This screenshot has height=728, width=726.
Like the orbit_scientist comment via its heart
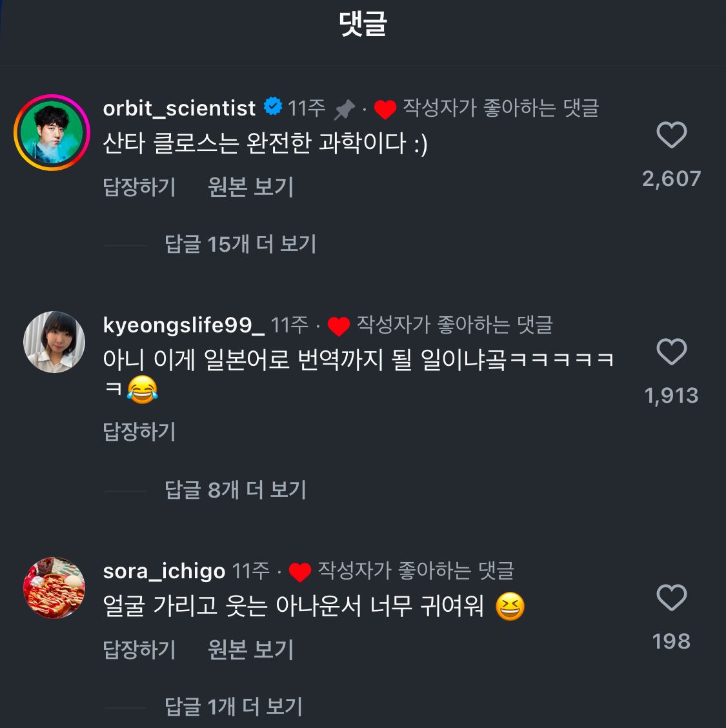tap(671, 135)
